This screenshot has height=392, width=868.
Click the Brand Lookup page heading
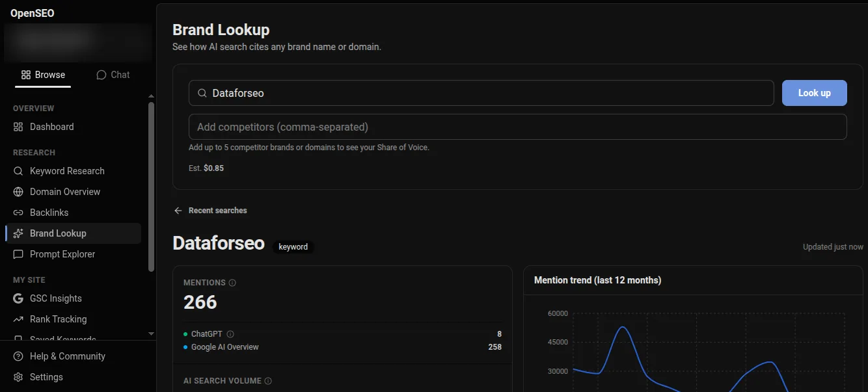(x=221, y=30)
